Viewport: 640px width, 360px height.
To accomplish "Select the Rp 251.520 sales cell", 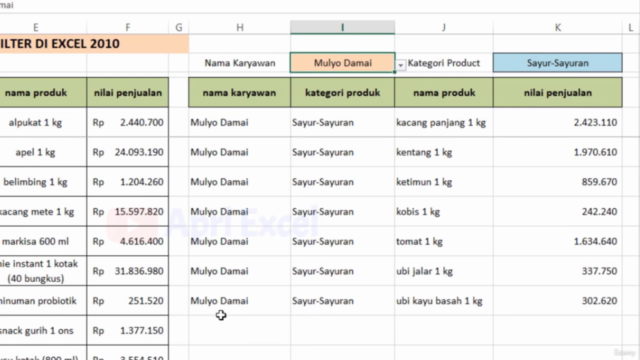I will click(128, 301).
